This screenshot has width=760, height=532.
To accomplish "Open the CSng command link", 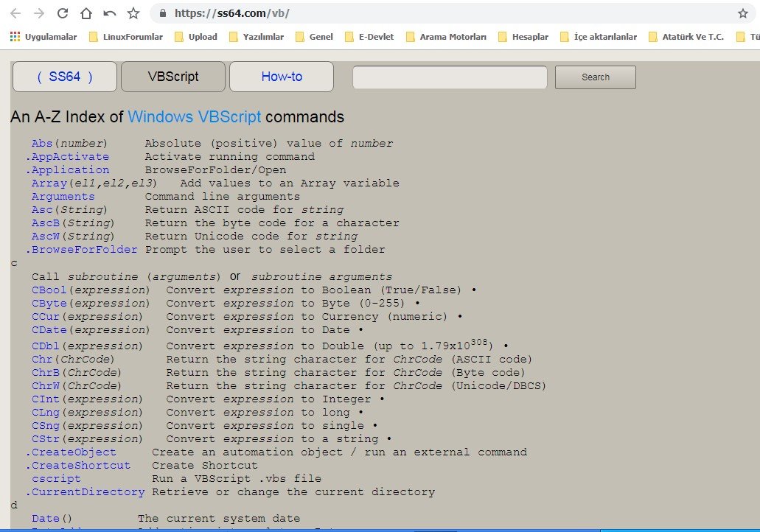I will pyautogui.click(x=46, y=426).
